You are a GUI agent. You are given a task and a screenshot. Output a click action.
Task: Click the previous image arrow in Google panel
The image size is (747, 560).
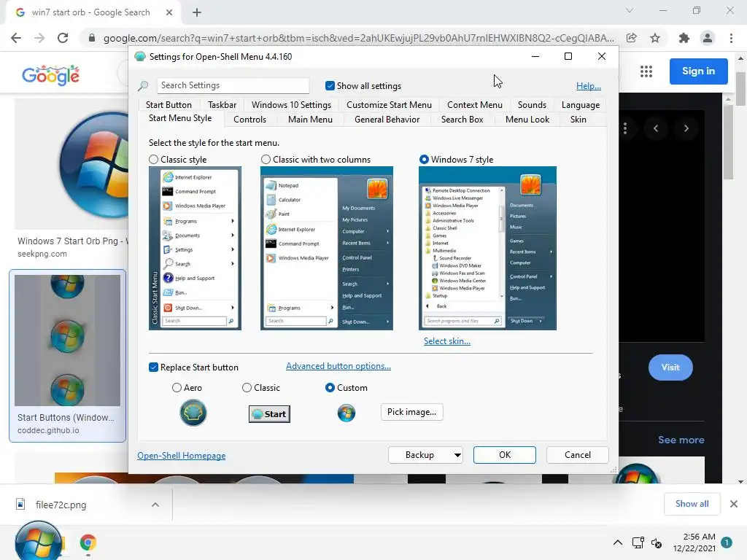pos(656,128)
